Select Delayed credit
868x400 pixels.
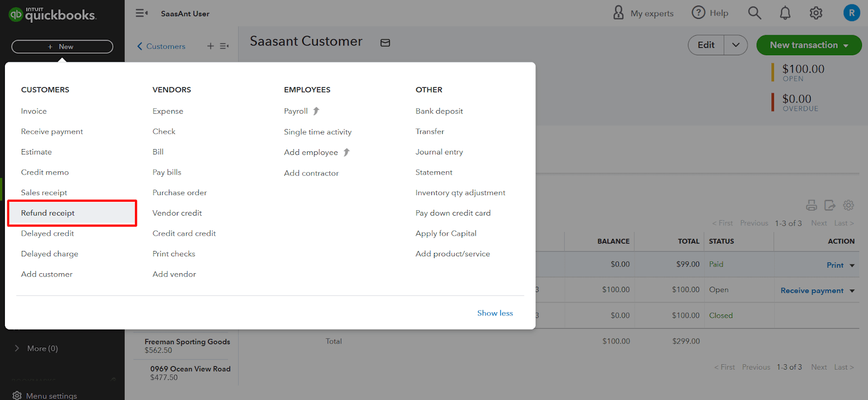click(x=47, y=234)
